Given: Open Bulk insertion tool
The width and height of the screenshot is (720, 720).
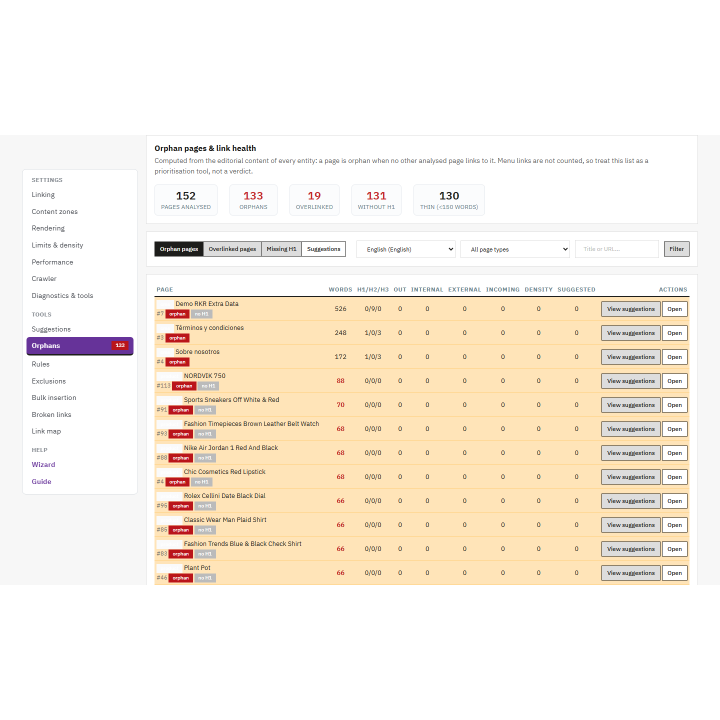Looking at the screenshot, I should pyautogui.click(x=54, y=398).
